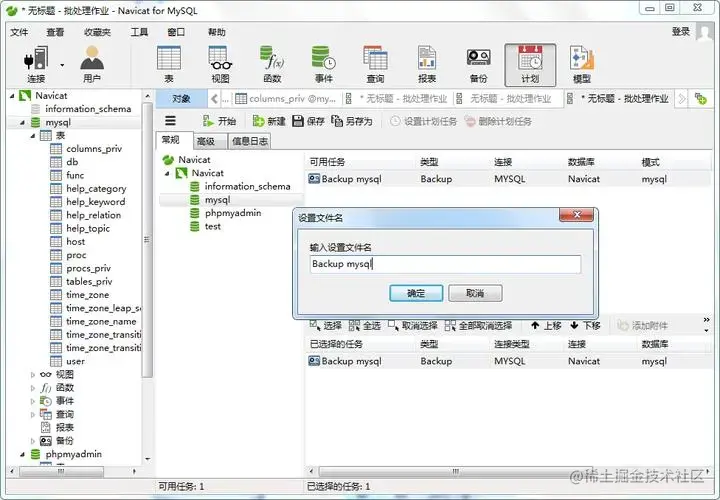Screen dimensions: 720x500
Task: Select the Schedule (计划) toolbar icon
Action: point(530,65)
